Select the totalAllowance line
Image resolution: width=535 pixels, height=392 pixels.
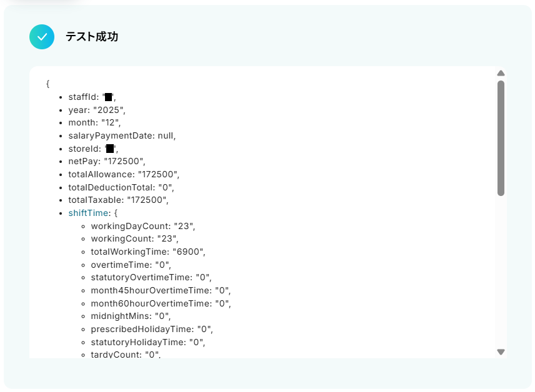(124, 174)
